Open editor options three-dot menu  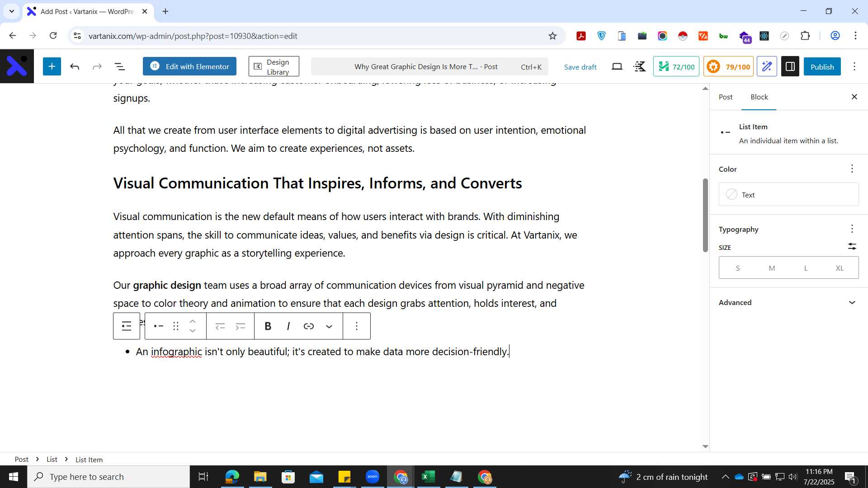(854, 67)
